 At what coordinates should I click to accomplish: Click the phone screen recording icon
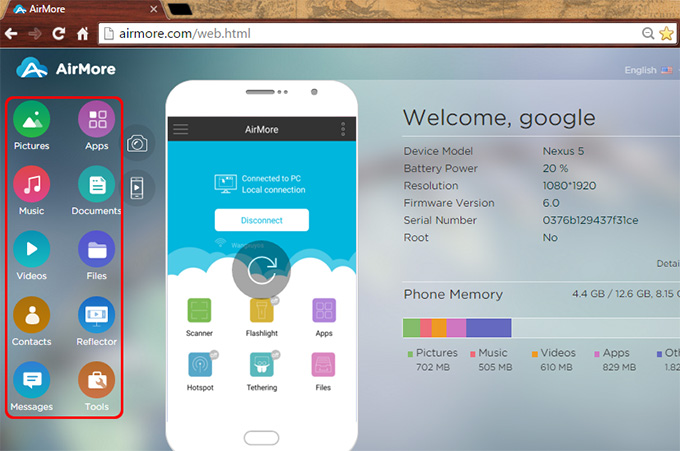[137, 188]
